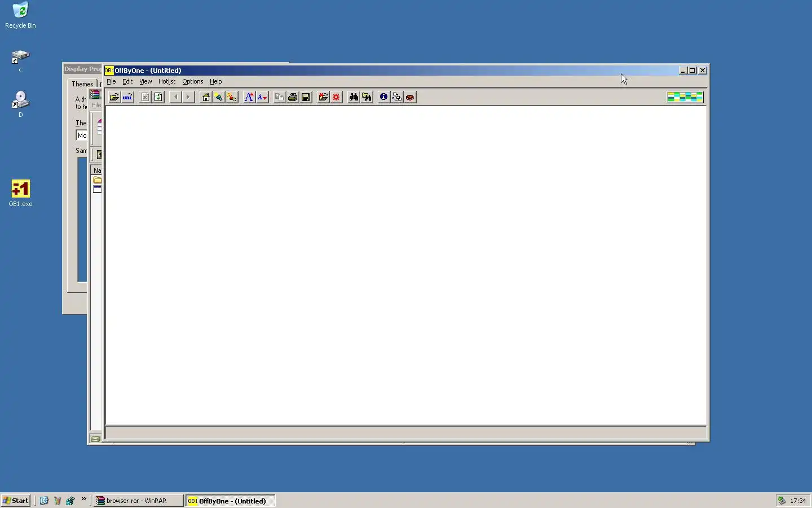The image size is (812, 508).
Task: Click the first quick launch icon
Action: [x=44, y=501]
